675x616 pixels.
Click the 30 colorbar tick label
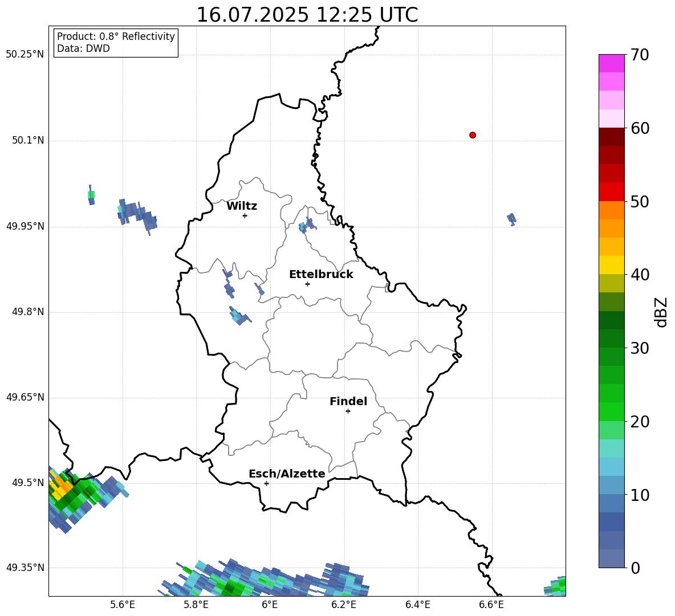click(x=640, y=348)
